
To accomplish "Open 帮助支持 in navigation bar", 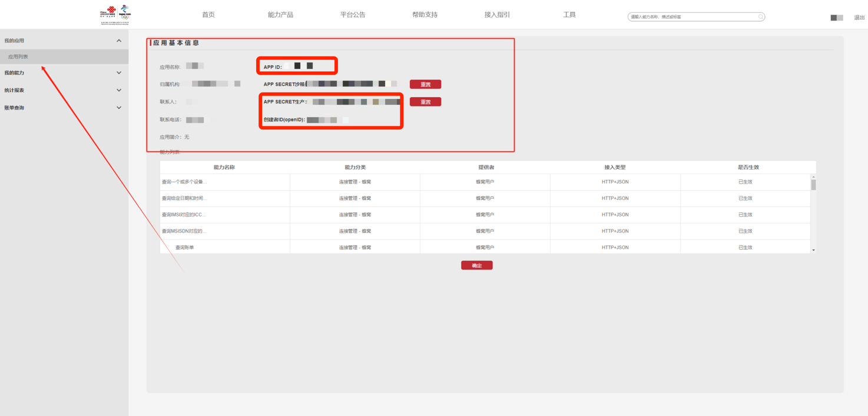I will tap(425, 15).
